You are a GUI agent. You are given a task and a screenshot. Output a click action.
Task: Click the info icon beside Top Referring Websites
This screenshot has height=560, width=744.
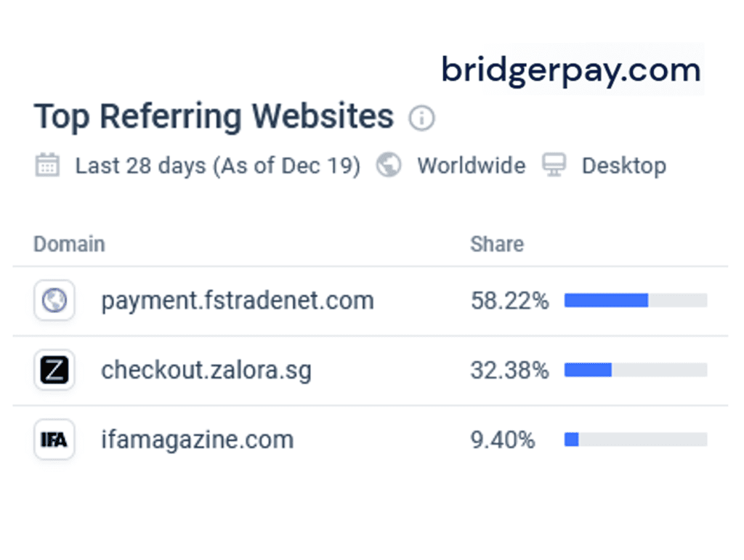click(422, 118)
